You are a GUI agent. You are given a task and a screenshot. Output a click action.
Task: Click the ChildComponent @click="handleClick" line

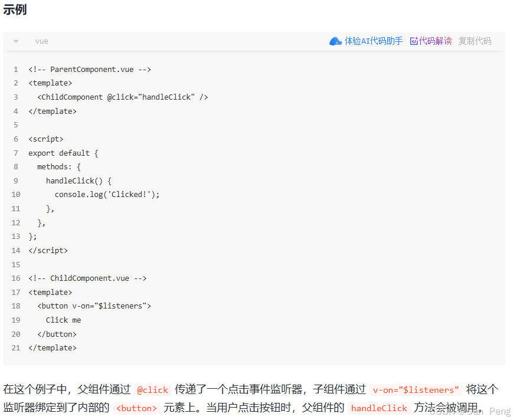tap(123, 97)
